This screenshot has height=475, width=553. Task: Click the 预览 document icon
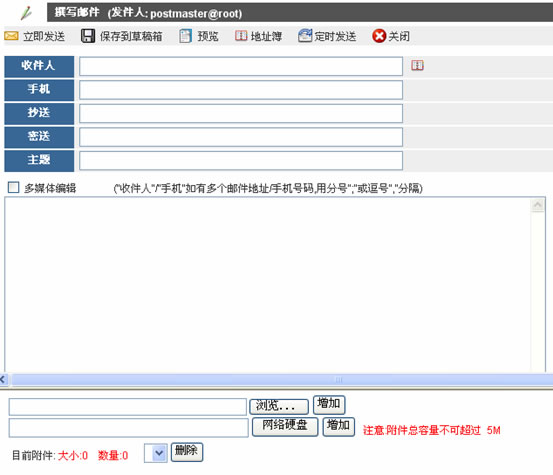tap(185, 36)
